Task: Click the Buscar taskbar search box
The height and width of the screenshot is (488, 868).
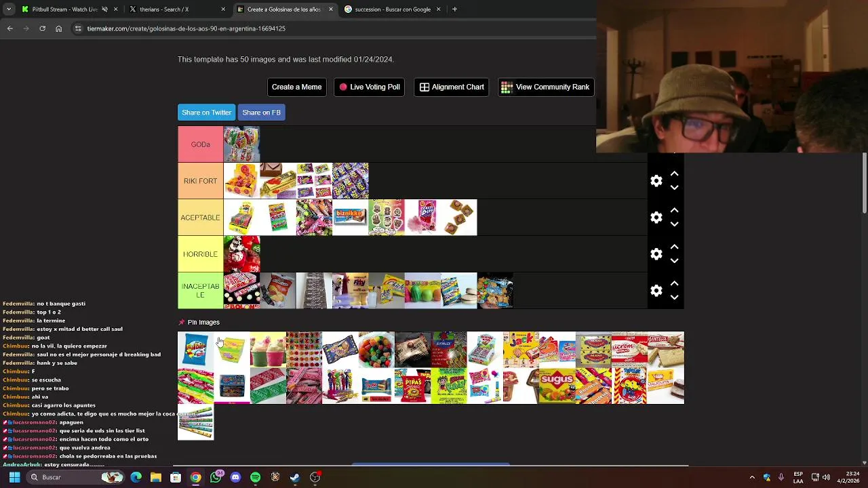Action: pyautogui.click(x=76, y=477)
